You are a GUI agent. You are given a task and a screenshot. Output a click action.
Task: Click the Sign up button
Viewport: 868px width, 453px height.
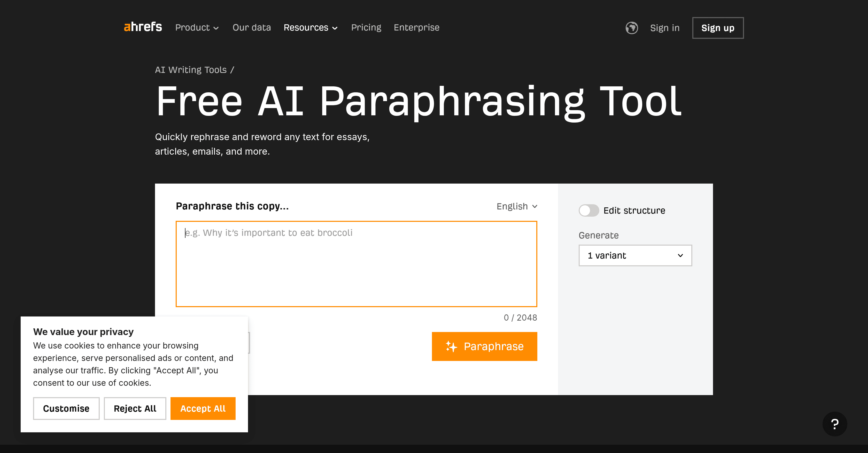[x=718, y=28]
